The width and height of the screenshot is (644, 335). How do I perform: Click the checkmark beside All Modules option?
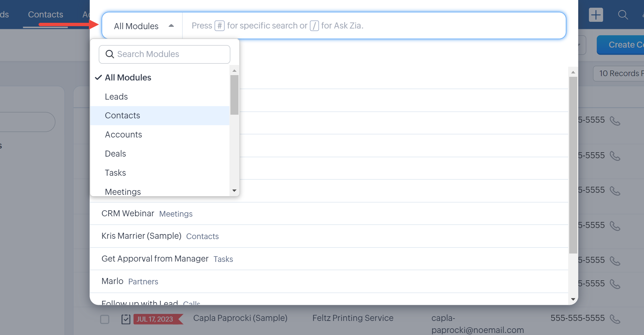point(98,77)
